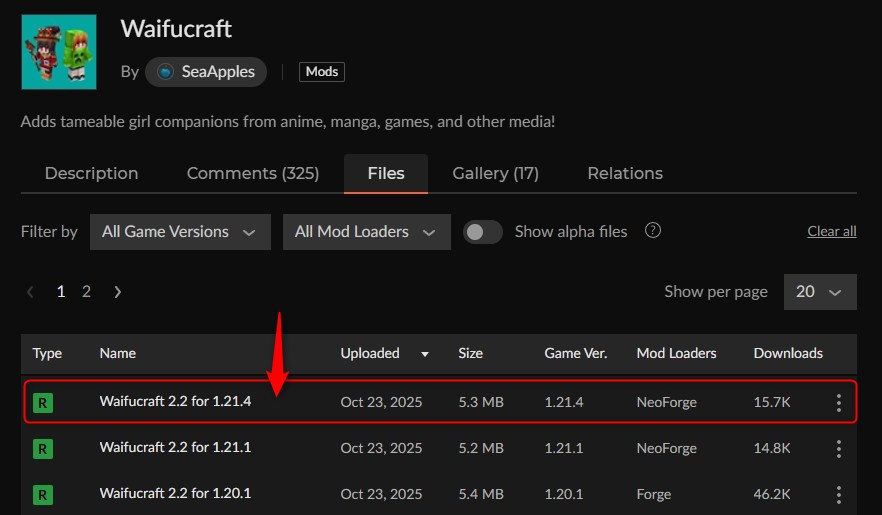Click the 5.2 MB size cell
This screenshot has height=515, width=882.
coord(481,448)
